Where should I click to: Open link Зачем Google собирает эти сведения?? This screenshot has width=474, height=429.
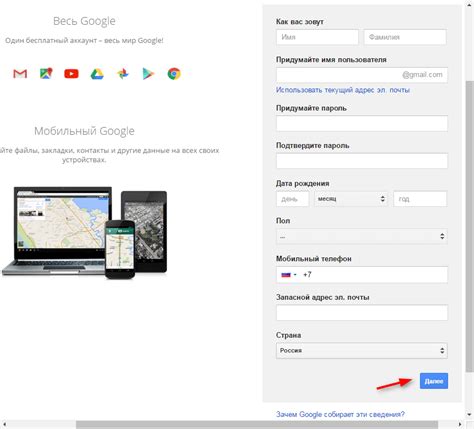coord(340,414)
